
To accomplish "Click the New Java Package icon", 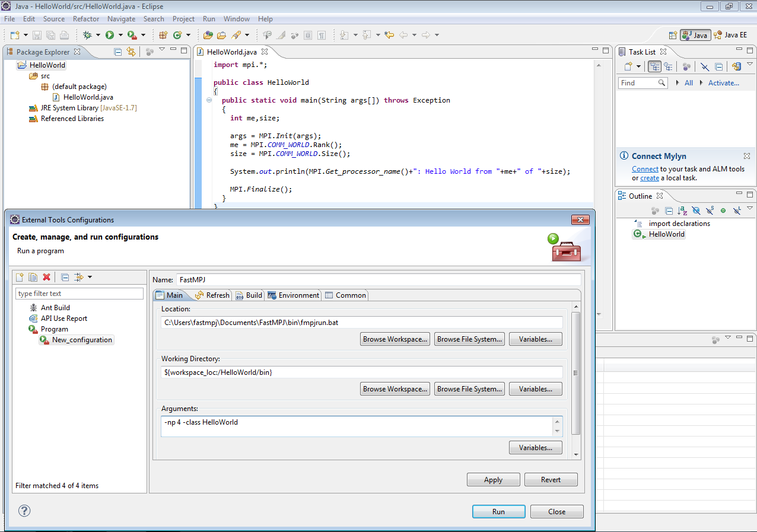I will [x=163, y=35].
